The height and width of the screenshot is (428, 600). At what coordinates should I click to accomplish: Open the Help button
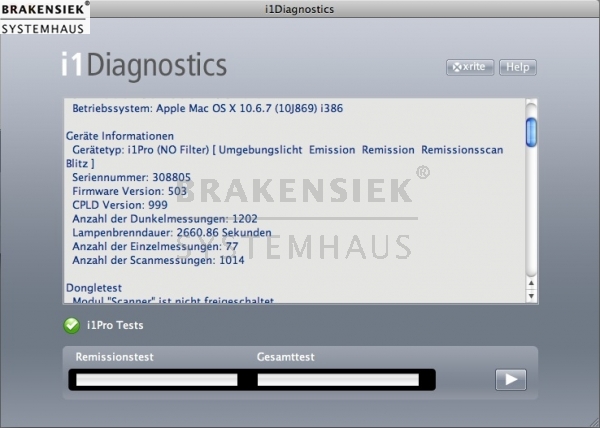pyautogui.click(x=518, y=67)
